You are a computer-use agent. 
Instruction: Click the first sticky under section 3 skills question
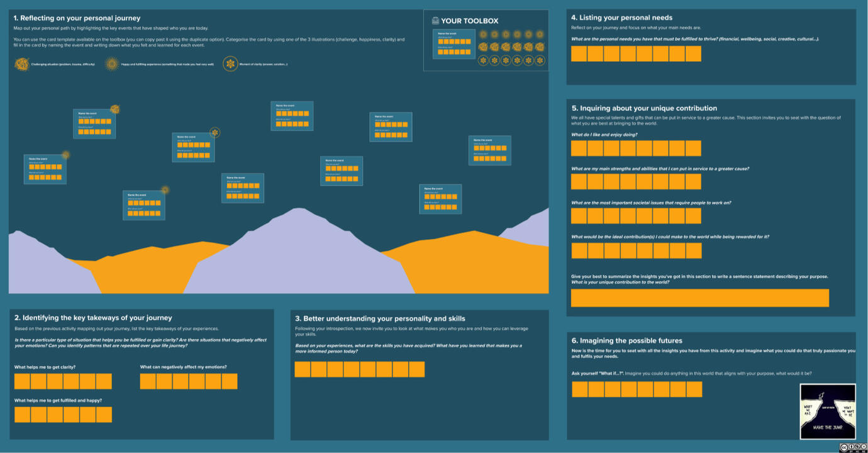pos(303,369)
